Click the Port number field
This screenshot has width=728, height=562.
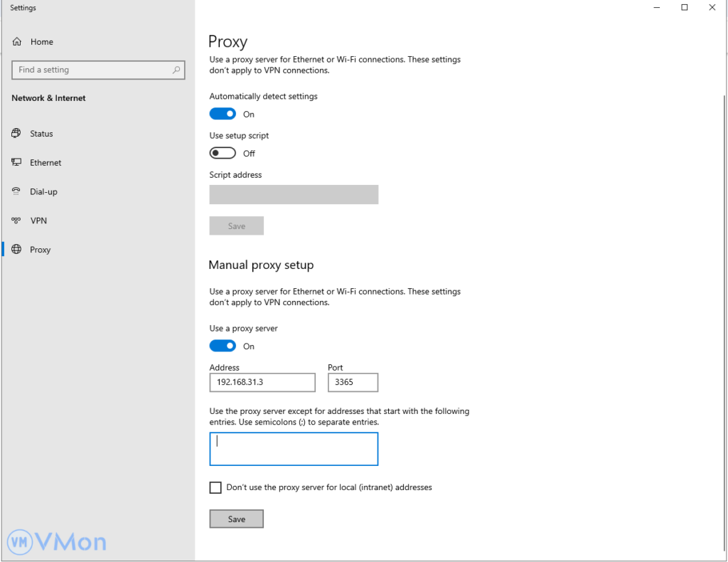353,383
